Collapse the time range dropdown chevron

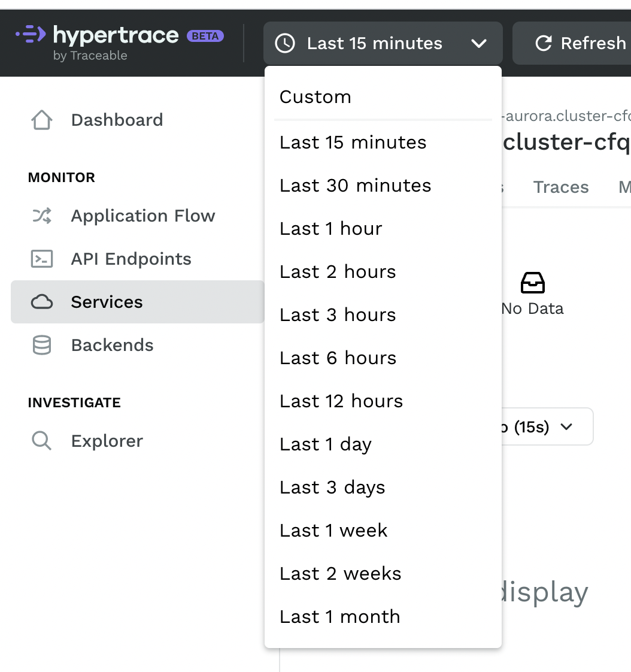pos(478,43)
